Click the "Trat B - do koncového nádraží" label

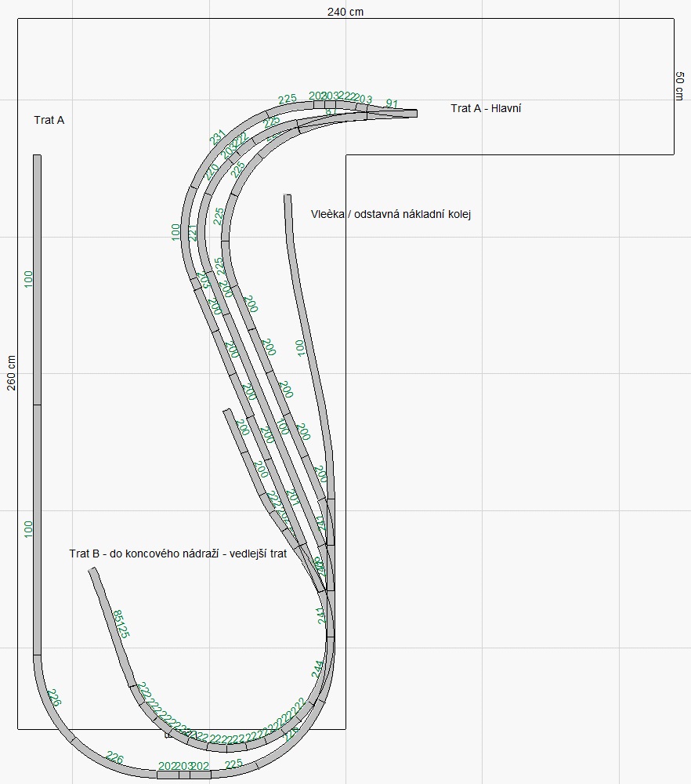coord(178,554)
